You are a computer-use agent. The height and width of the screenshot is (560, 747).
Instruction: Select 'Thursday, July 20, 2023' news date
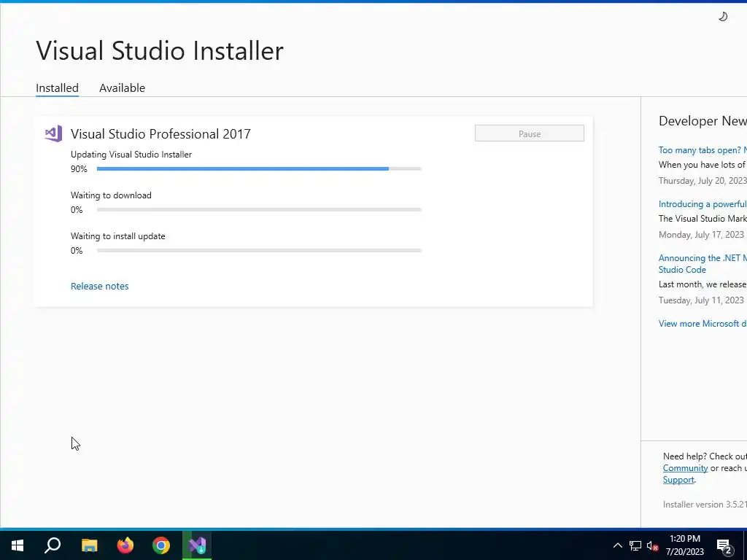[703, 181]
